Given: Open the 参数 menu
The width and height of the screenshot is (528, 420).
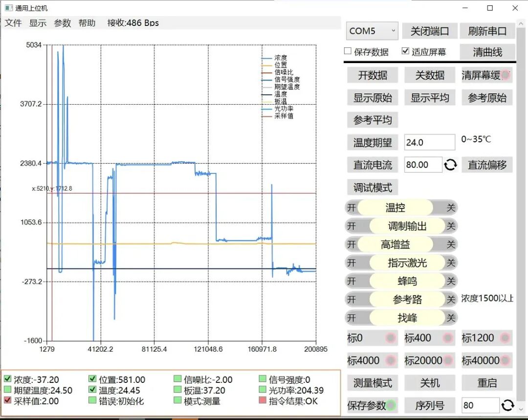Looking at the screenshot, I should tap(62, 23).
